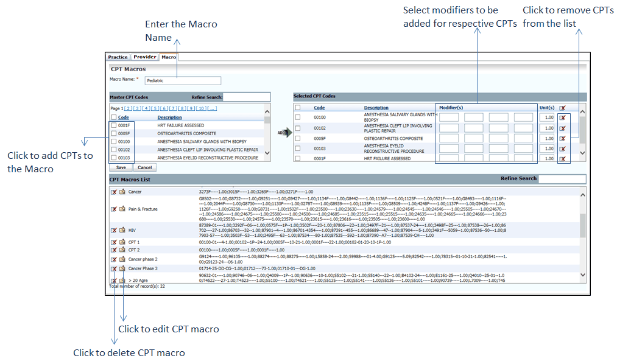The image size is (617, 364).
Task: Select 'HRT FAILURE ASSESSED' in Master CPT Codes
Action: (x=181, y=125)
